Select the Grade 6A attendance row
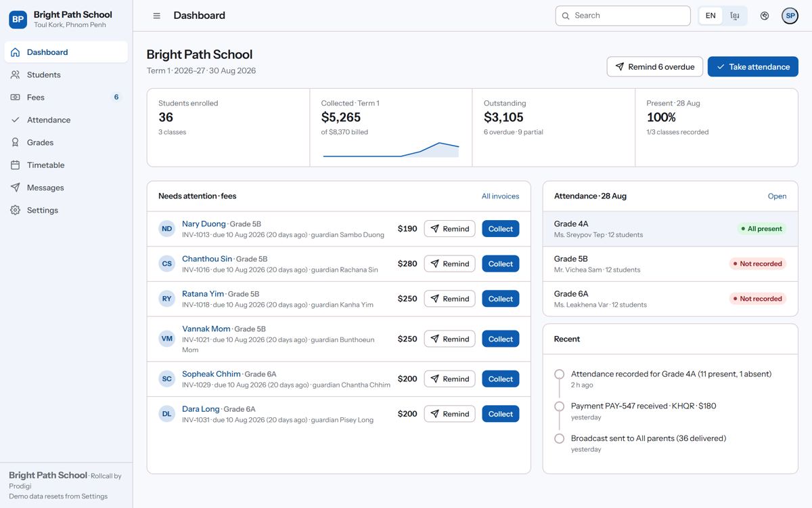 [x=671, y=299]
